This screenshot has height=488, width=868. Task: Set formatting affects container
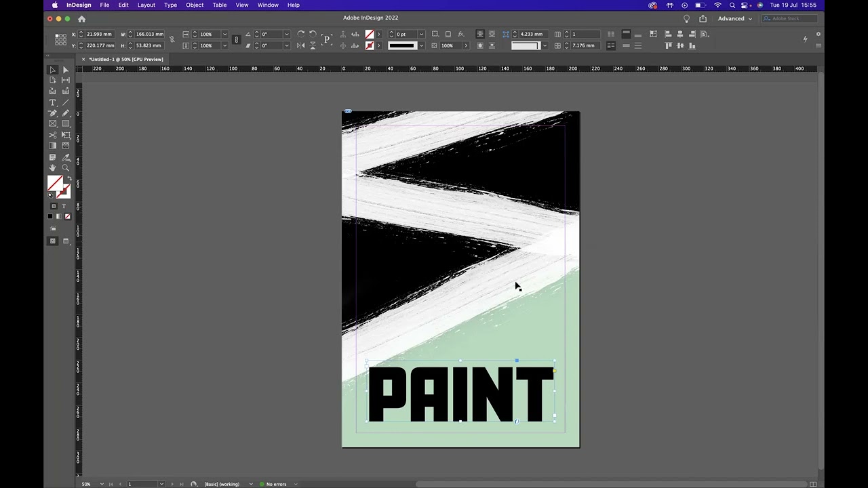click(54, 206)
